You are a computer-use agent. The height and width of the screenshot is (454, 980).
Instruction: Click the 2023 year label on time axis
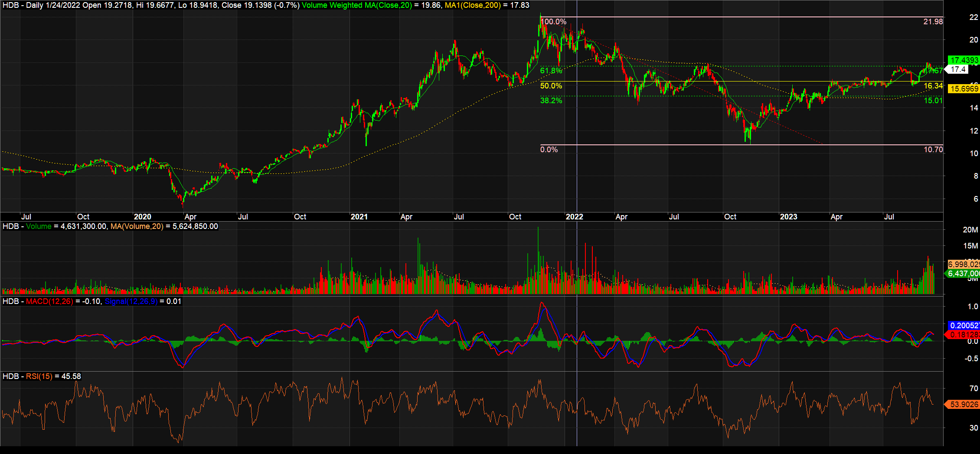point(788,217)
